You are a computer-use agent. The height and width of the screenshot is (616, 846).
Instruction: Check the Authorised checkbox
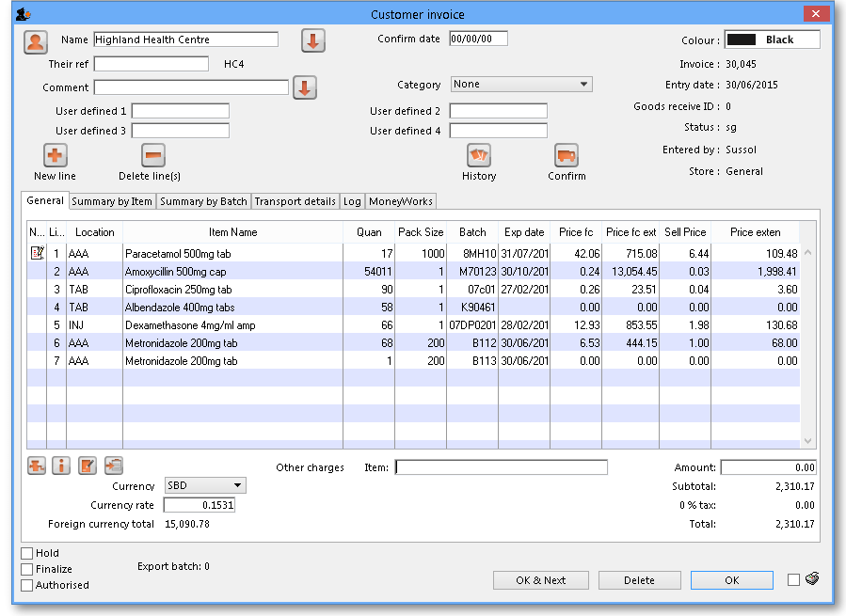coord(27,585)
